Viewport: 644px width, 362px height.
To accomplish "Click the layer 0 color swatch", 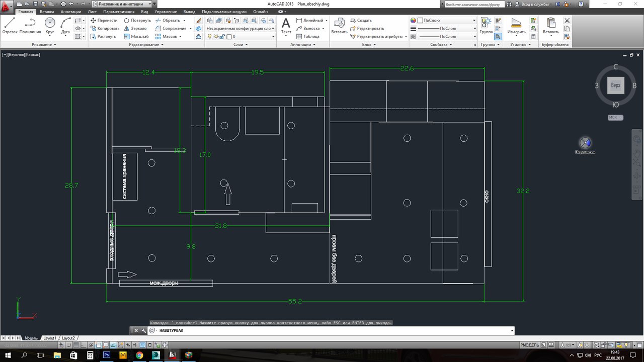I will 228,37.
